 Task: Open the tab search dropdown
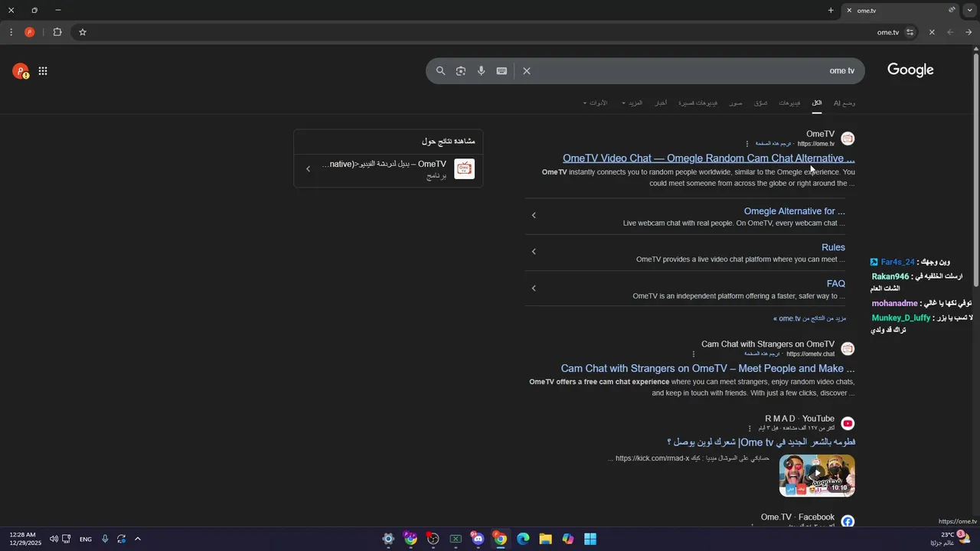970,11
